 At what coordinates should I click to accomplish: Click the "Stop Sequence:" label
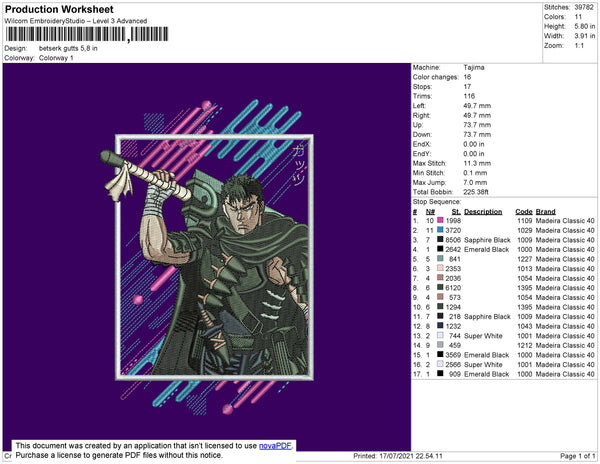(437, 202)
